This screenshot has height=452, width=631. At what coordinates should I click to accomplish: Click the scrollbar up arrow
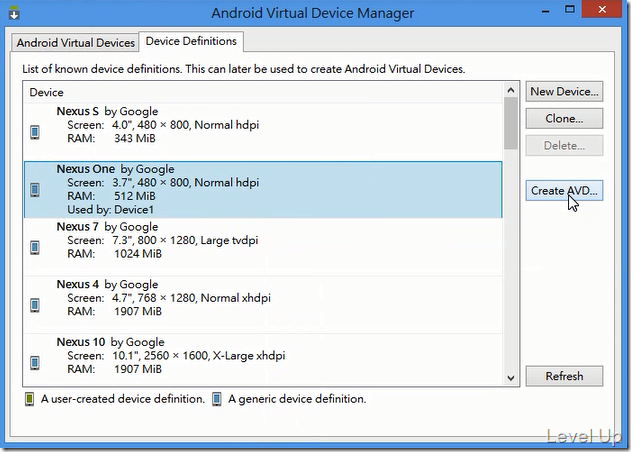pyautogui.click(x=511, y=90)
